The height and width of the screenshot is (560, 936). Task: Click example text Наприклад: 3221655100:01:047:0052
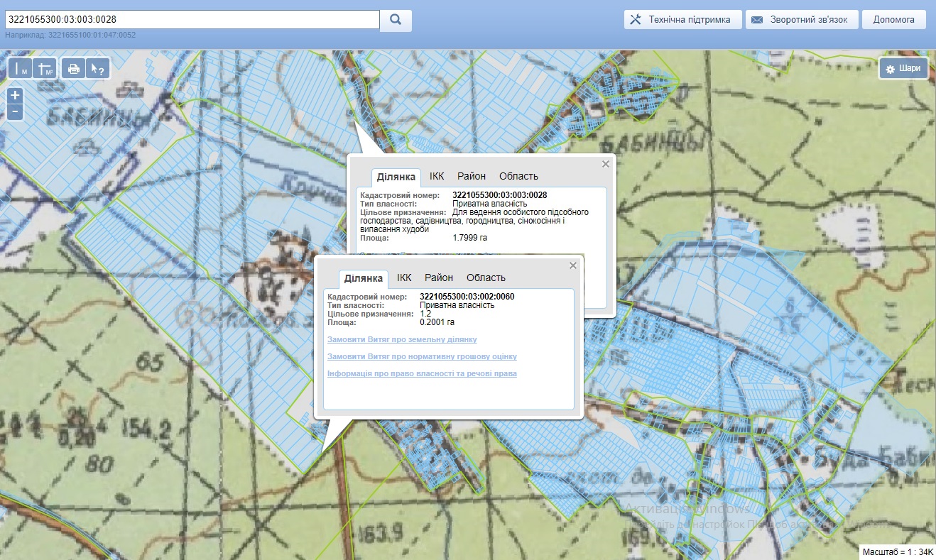[x=70, y=35]
